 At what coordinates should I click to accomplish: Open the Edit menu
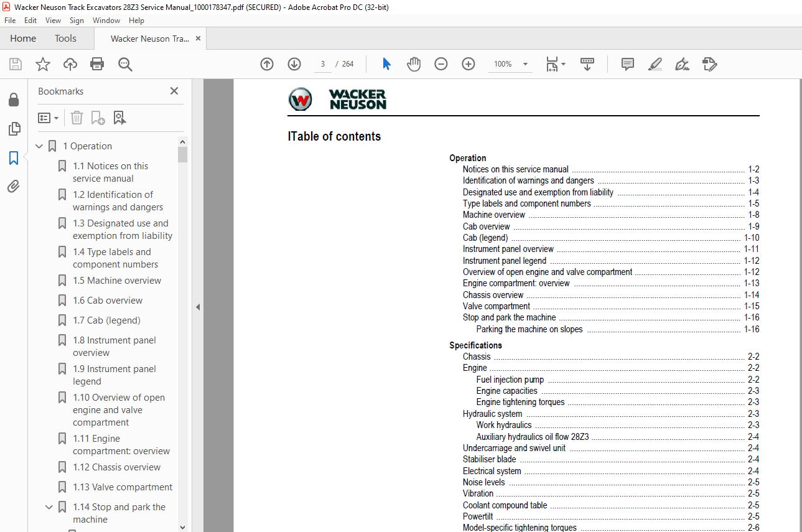[x=30, y=21]
